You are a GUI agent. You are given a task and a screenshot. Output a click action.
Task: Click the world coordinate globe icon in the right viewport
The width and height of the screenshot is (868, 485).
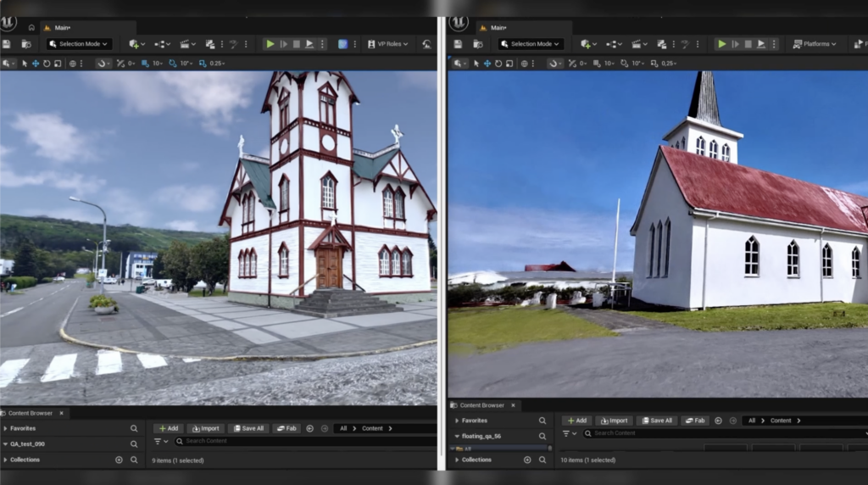click(x=524, y=64)
